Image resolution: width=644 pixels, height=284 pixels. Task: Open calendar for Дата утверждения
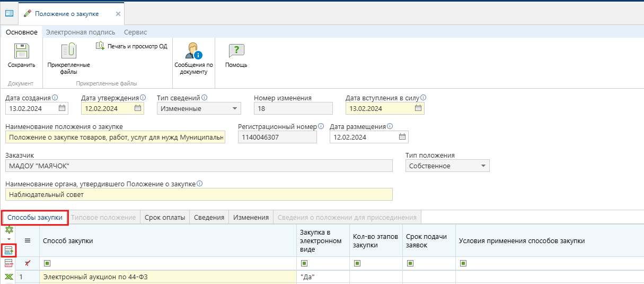(x=138, y=108)
